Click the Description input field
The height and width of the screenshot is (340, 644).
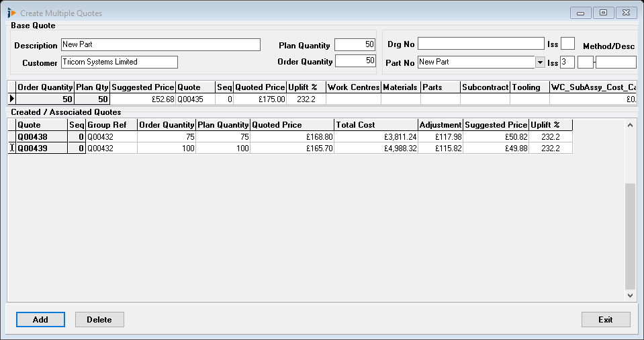160,45
